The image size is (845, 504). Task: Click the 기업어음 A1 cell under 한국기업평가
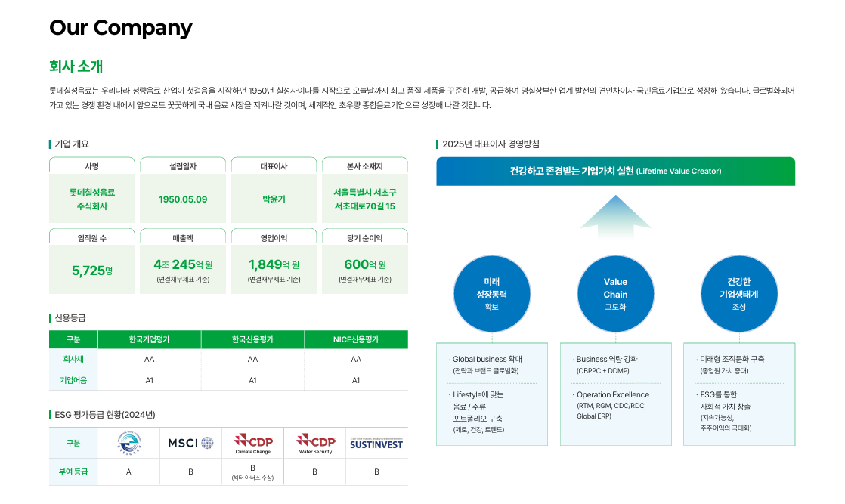click(150, 380)
